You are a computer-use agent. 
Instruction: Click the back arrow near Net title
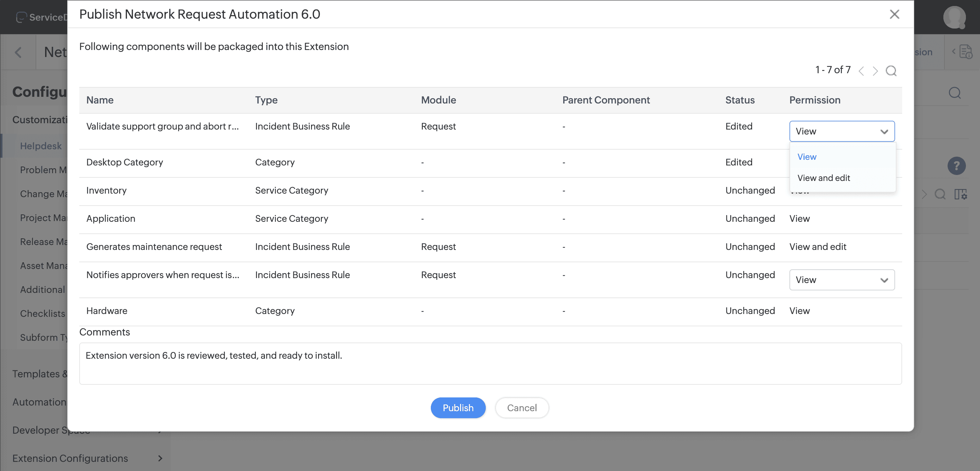[18, 52]
